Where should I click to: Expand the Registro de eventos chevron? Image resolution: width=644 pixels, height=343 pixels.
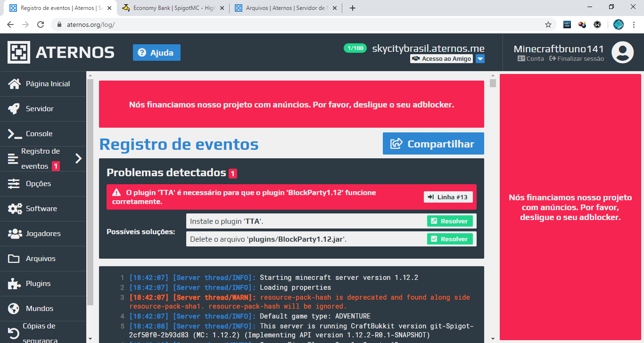tap(79, 159)
